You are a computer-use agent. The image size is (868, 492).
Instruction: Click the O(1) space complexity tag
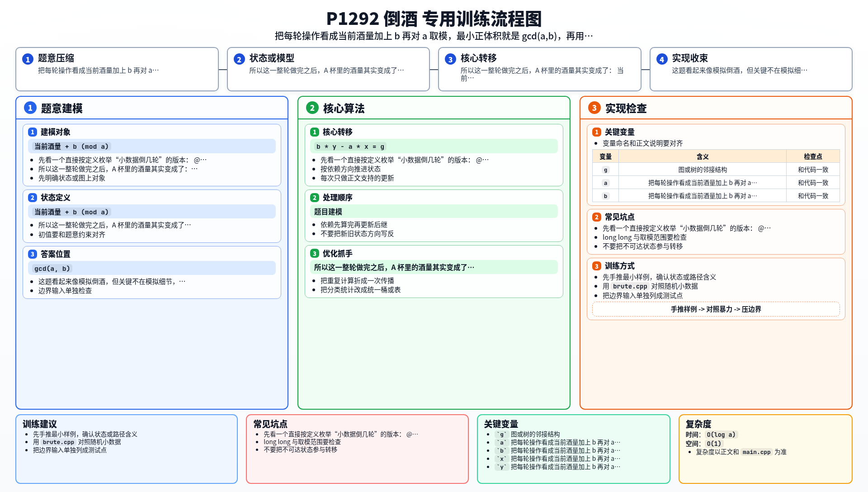pyautogui.click(x=714, y=444)
